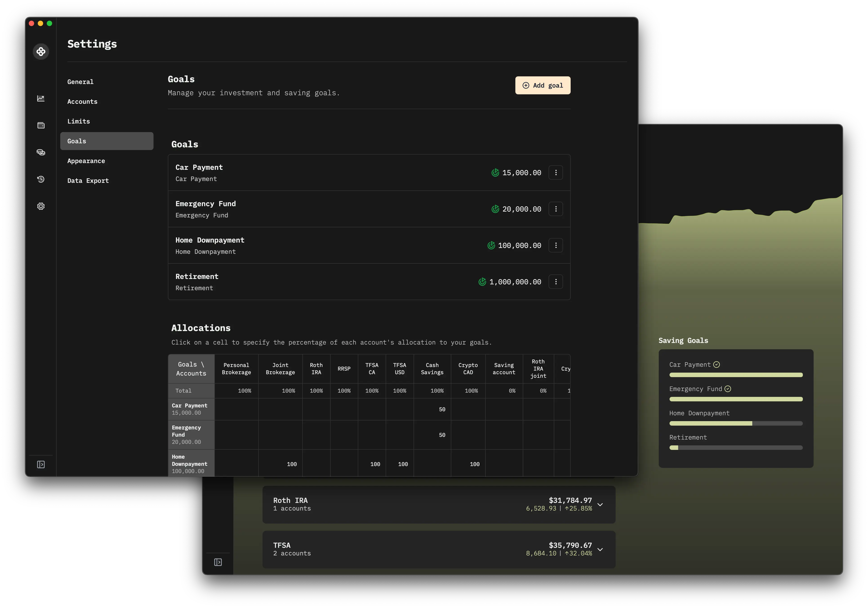Edit Car Payment allocation for RRSP
The image size is (868, 608).
coord(344,409)
